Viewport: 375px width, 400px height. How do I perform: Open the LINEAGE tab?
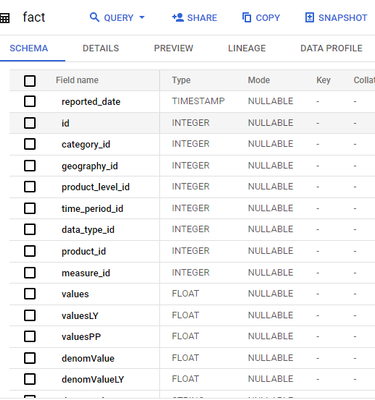pos(247,48)
